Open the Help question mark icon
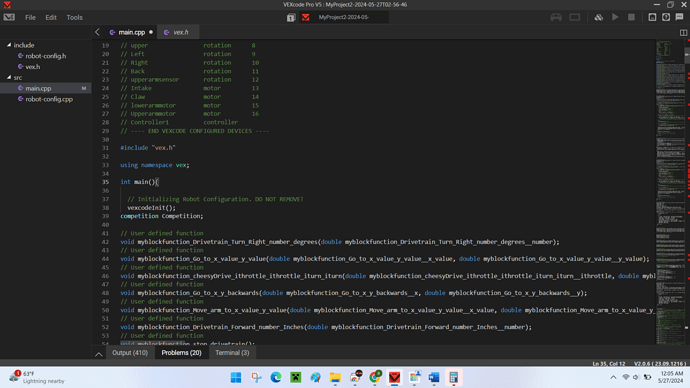The width and height of the screenshot is (690, 388). click(x=666, y=18)
